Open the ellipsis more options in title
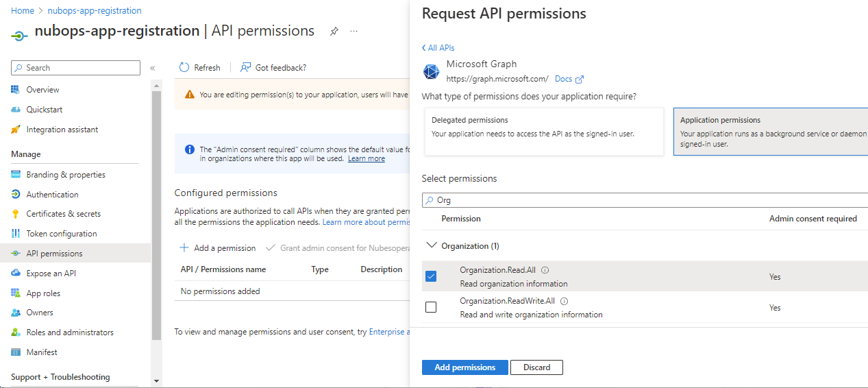 click(x=354, y=32)
